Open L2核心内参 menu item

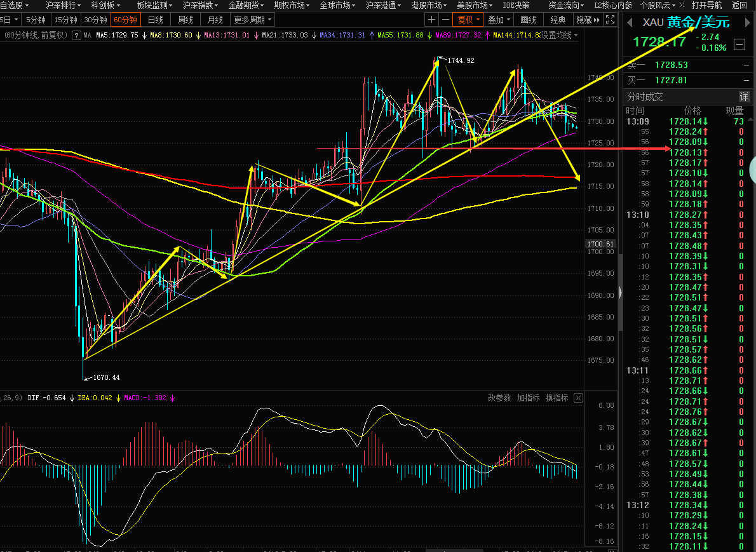click(x=613, y=5)
